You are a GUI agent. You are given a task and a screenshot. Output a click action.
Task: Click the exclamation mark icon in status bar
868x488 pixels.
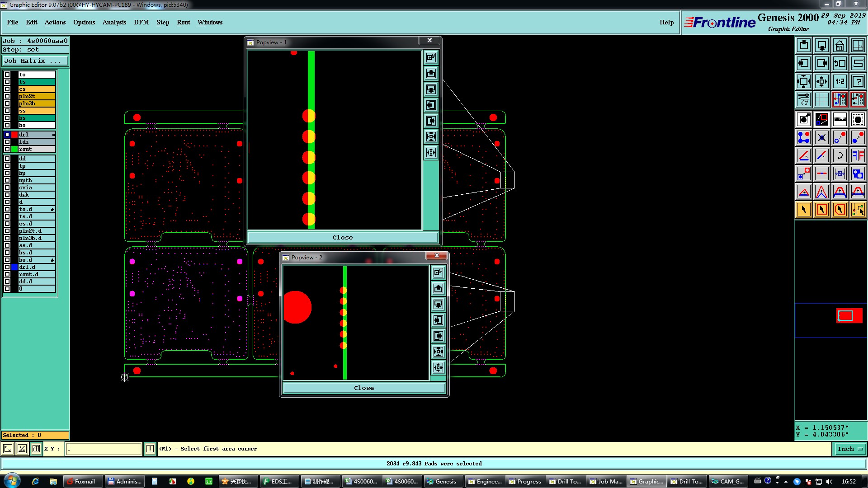tap(150, 449)
